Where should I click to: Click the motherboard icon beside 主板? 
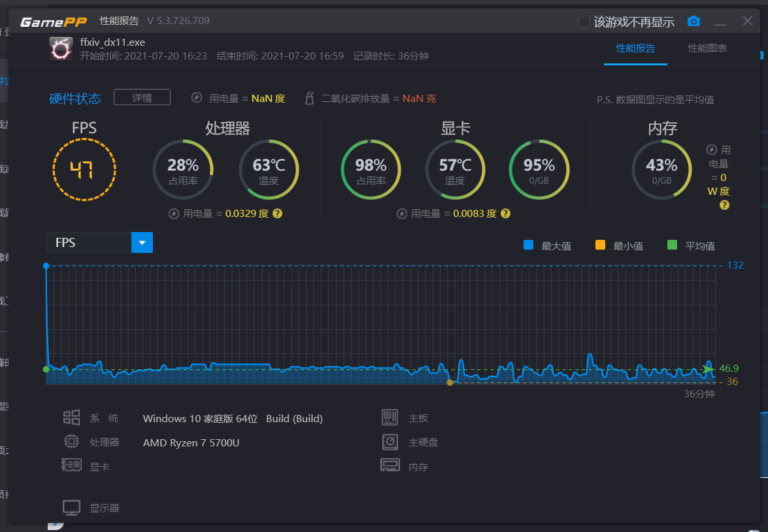(390, 418)
